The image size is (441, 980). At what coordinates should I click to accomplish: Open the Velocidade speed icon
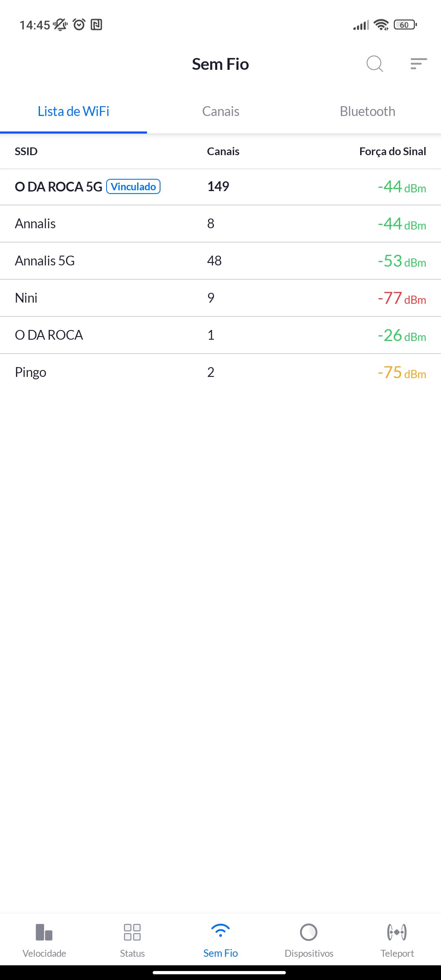(44, 932)
